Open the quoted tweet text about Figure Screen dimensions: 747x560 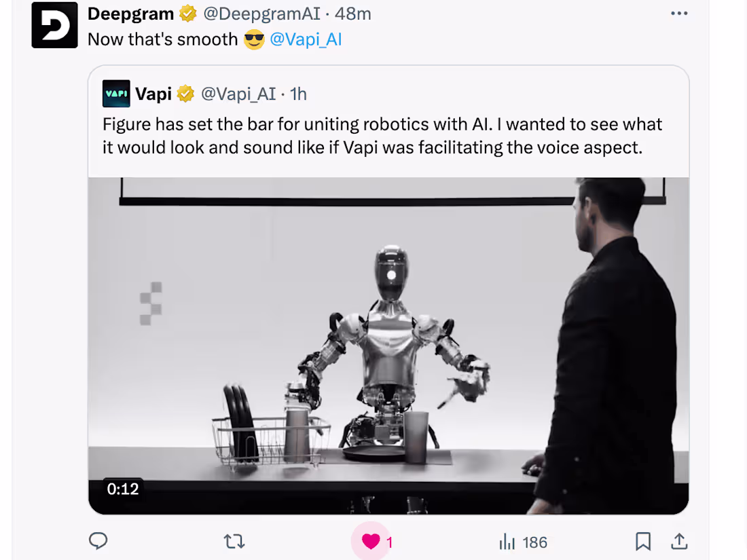coord(382,136)
